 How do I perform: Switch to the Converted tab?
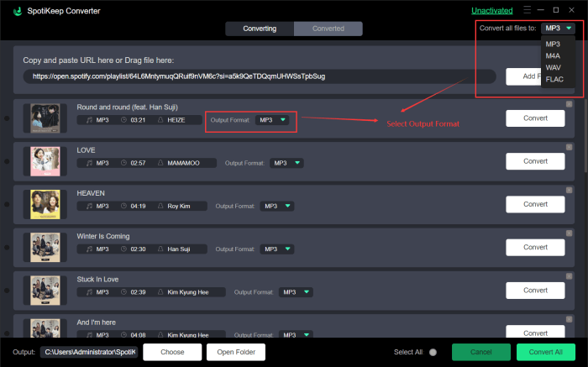[328, 29]
